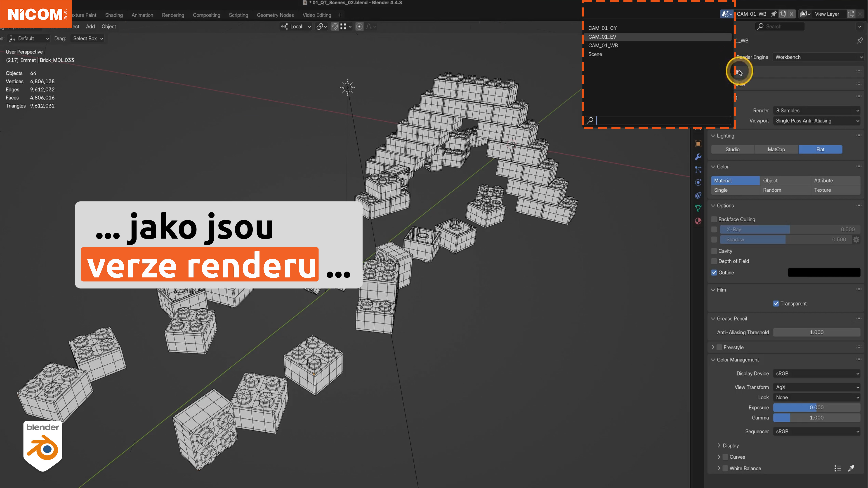The width and height of the screenshot is (868, 488).
Task: Open the Physics properties tab
Action: click(x=698, y=182)
